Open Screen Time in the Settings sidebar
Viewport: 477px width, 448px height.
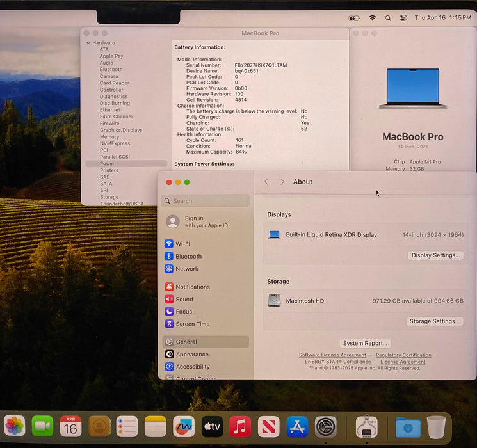[206, 324]
